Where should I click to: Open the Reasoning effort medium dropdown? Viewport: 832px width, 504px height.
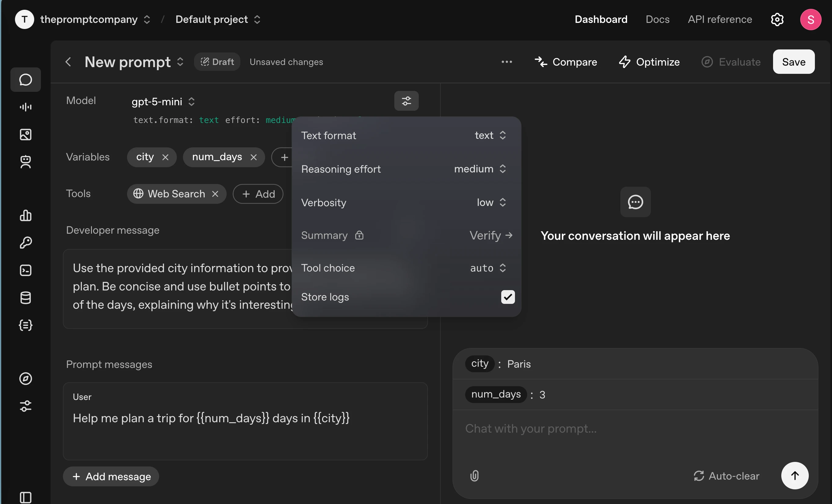pyautogui.click(x=480, y=169)
